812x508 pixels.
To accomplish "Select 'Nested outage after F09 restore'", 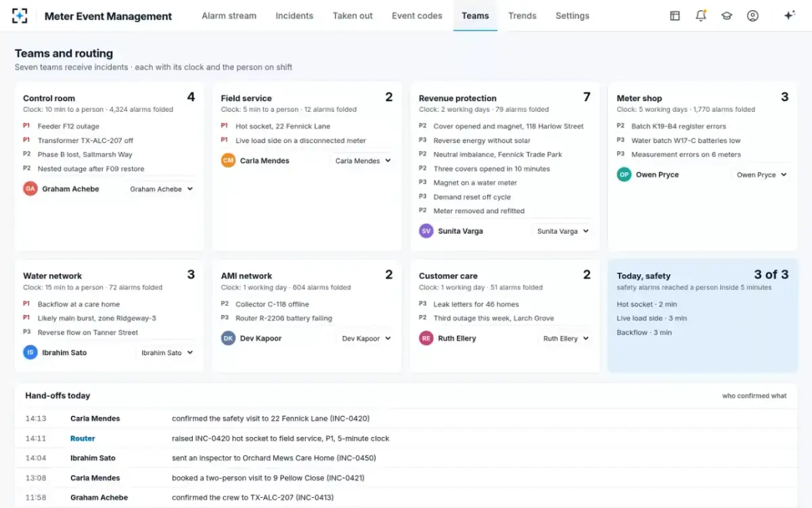I will [91, 169].
